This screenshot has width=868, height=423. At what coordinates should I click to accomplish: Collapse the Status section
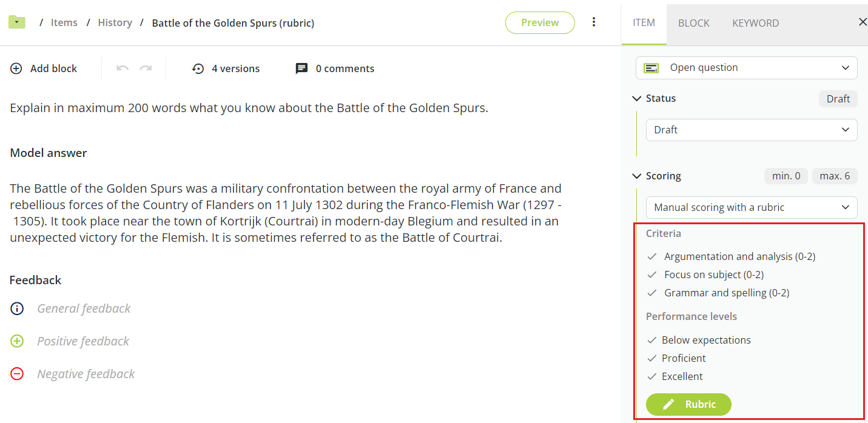point(636,98)
